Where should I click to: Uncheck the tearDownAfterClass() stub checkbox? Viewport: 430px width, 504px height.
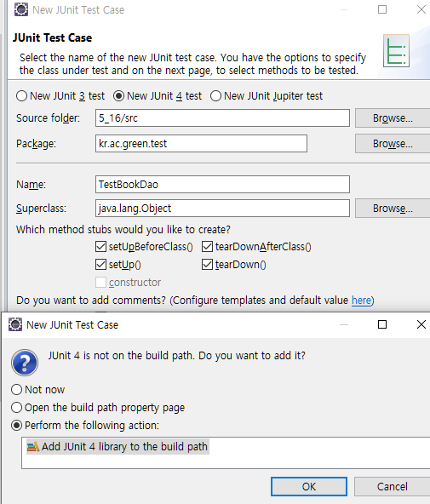point(207,247)
